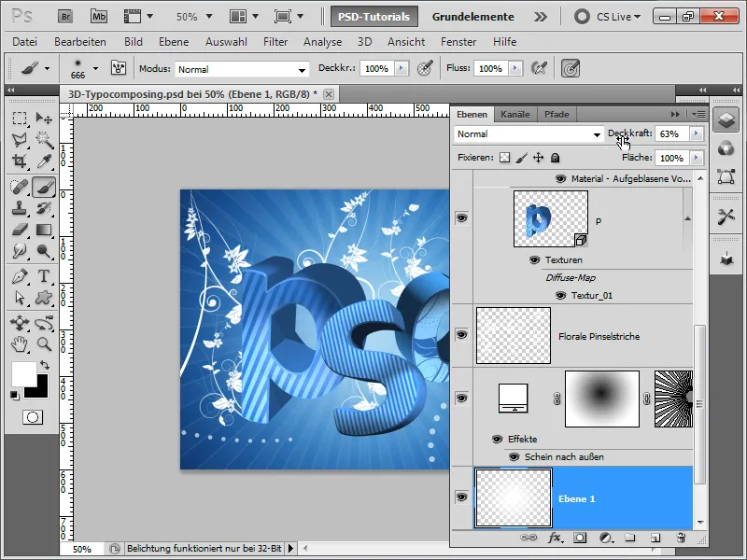Toggle tablet pressure for opacity
Screen dimensions: 747x560
425,68
